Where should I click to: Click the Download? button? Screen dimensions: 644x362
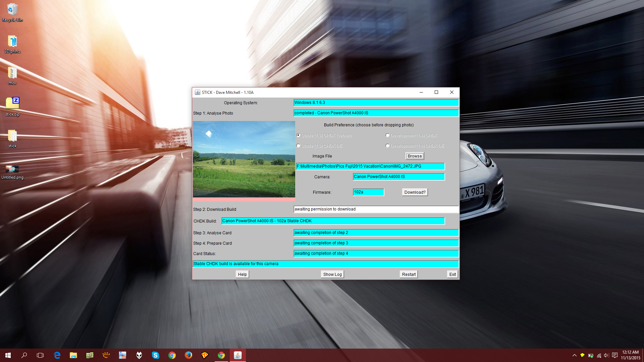(415, 192)
